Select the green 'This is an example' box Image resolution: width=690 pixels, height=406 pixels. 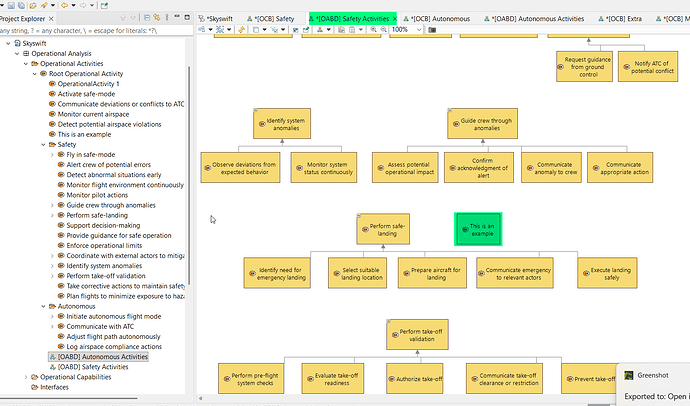(x=478, y=228)
